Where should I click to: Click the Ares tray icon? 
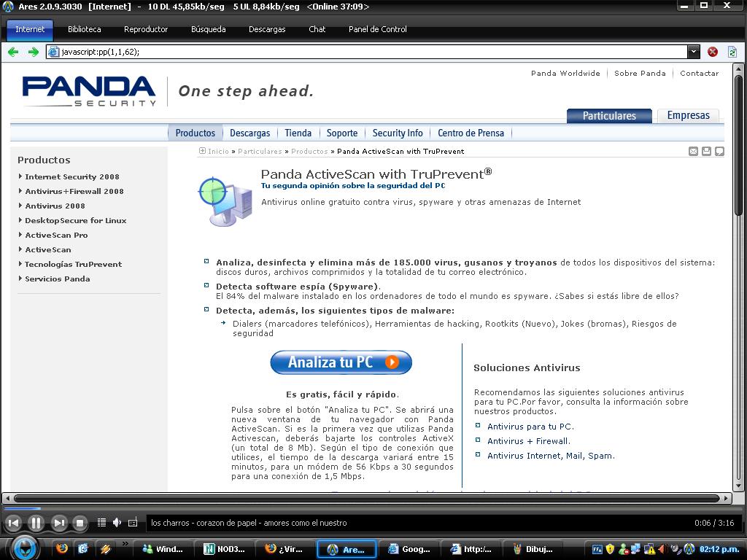689,549
